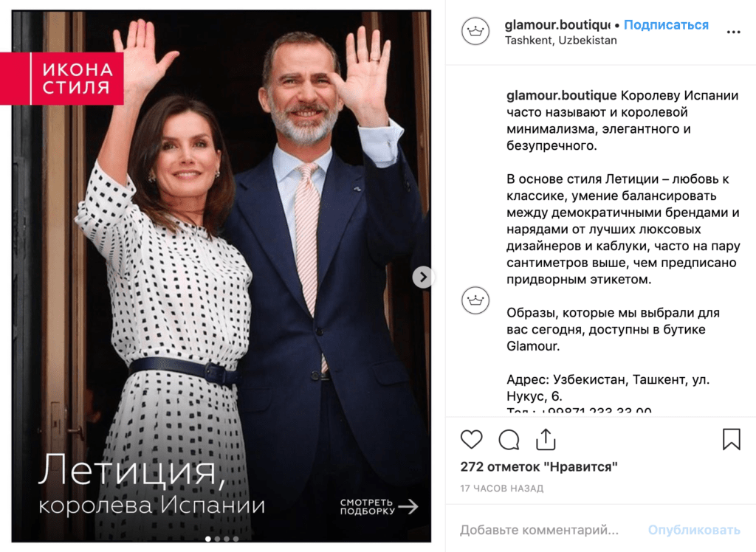This screenshot has height=552, width=756.
Task: Follow the account via Подписаться
Action: [x=666, y=24]
